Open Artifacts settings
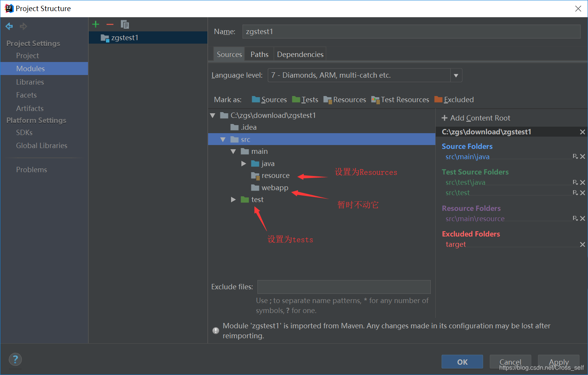This screenshot has width=588, height=375. [x=30, y=108]
